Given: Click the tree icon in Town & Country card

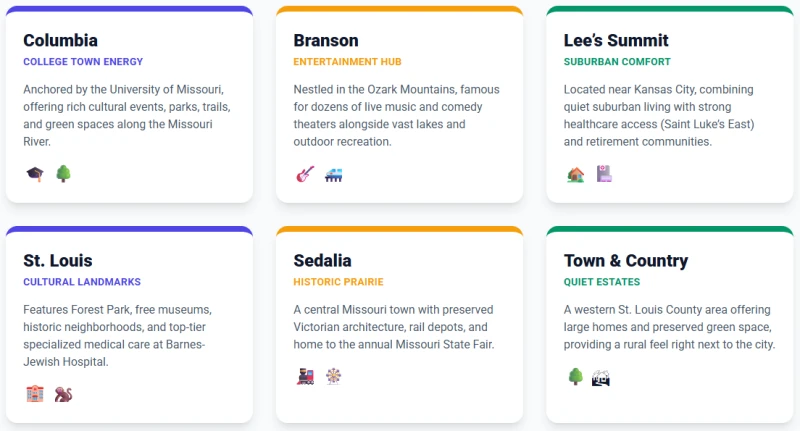Looking at the screenshot, I should tap(575, 377).
